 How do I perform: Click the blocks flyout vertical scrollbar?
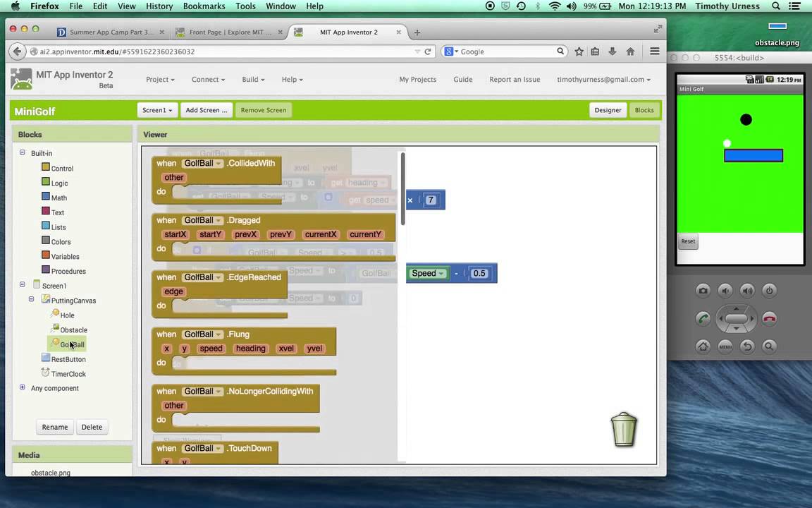[402, 188]
